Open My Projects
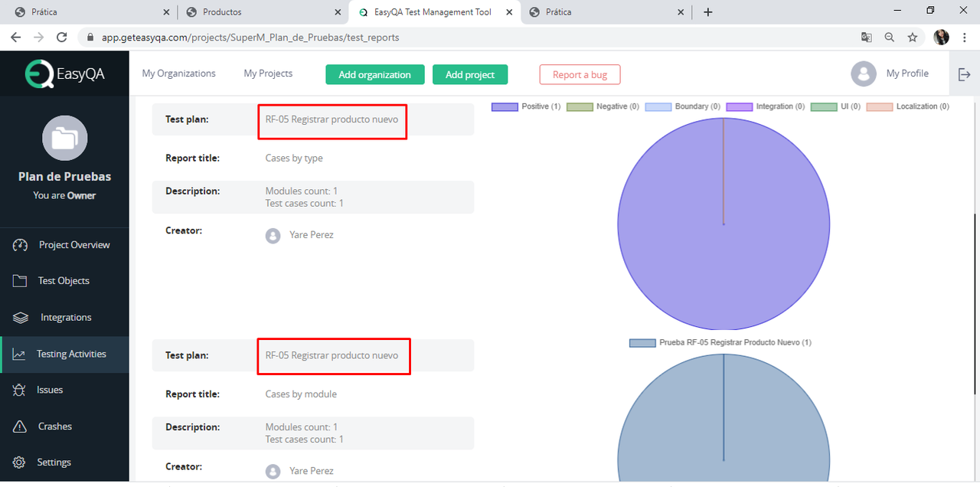Image resolution: width=980 pixels, height=487 pixels. tap(268, 74)
